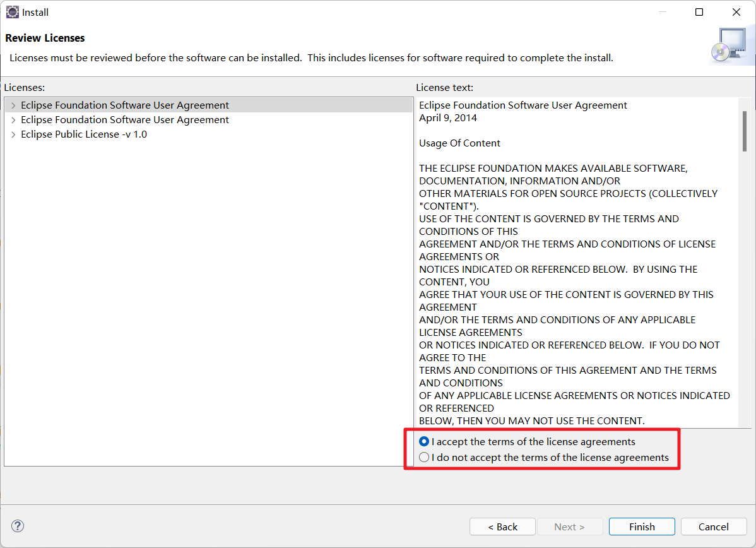This screenshot has height=548, width=756.
Task: Cancel the installation wizard
Action: click(714, 527)
